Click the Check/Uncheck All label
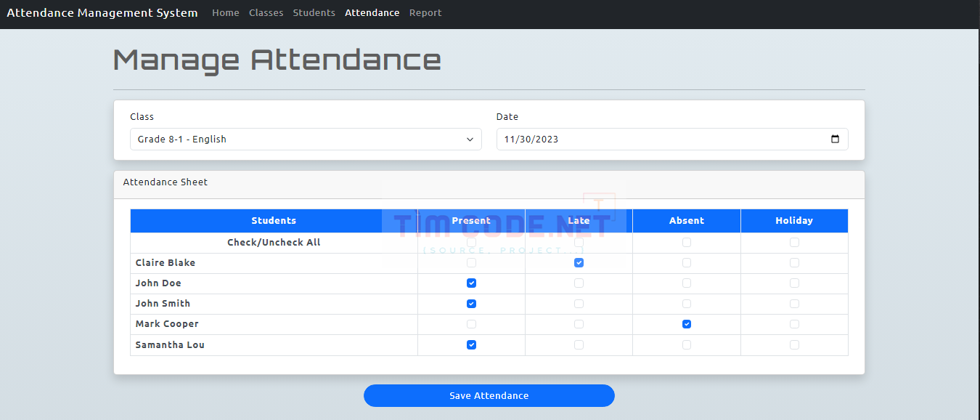The image size is (980, 420). pos(274,243)
